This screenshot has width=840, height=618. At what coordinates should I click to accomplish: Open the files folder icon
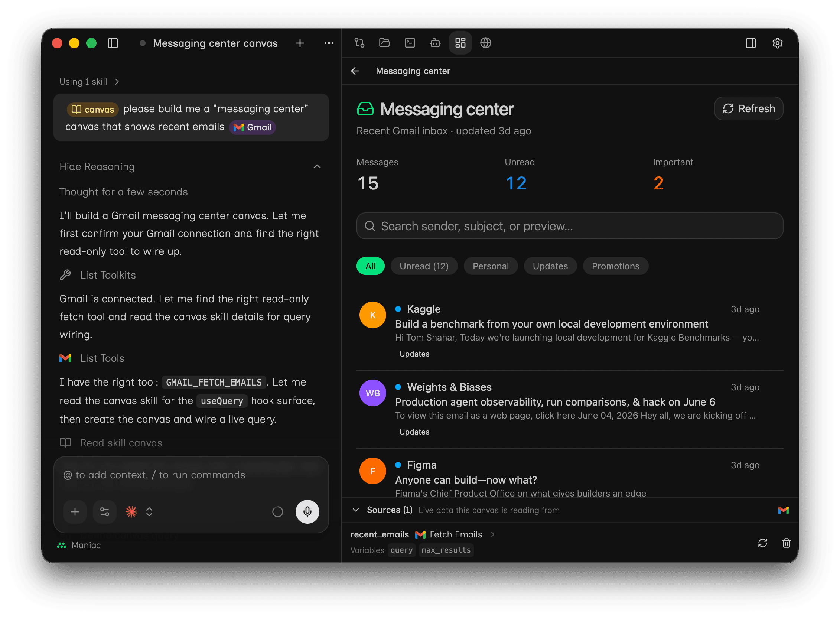point(384,43)
